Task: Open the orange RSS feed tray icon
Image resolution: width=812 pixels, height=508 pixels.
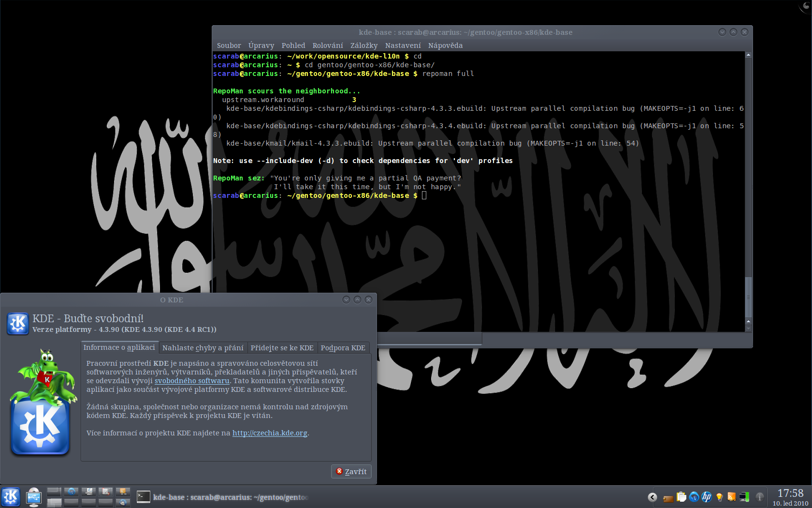Action: click(731, 497)
